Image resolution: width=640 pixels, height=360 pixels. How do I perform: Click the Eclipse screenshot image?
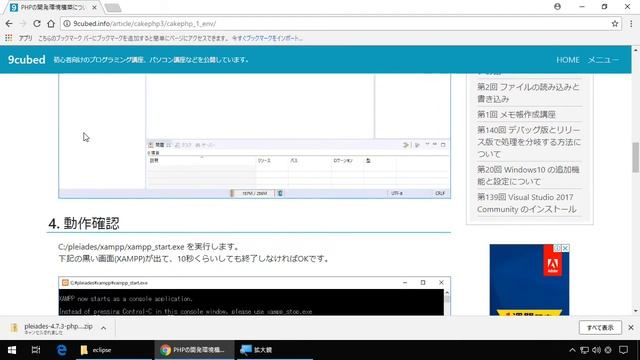255,136
